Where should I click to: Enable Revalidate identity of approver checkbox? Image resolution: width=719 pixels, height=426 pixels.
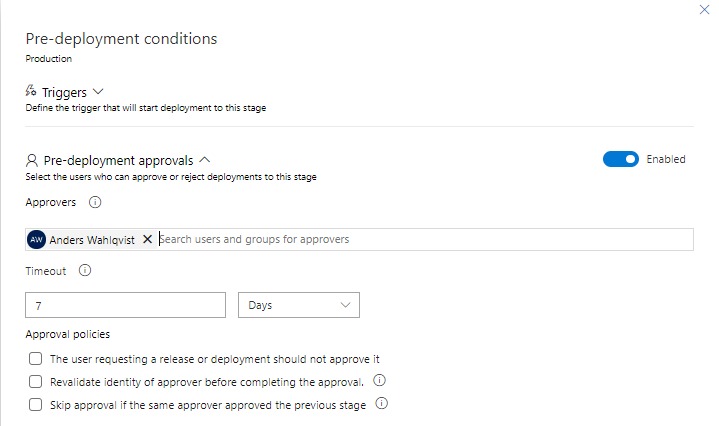(x=35, y=381)
